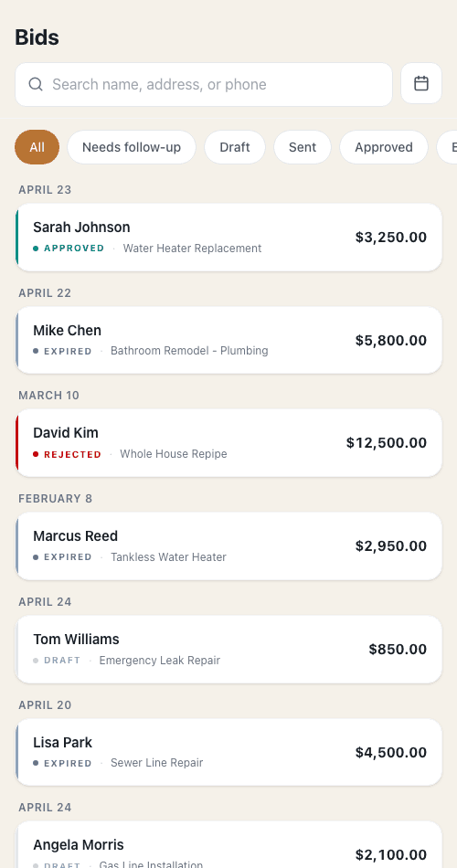Open Lisa Park's Sewer Line Repair bid
Viewport: 457px width, 868px height.
228,752
